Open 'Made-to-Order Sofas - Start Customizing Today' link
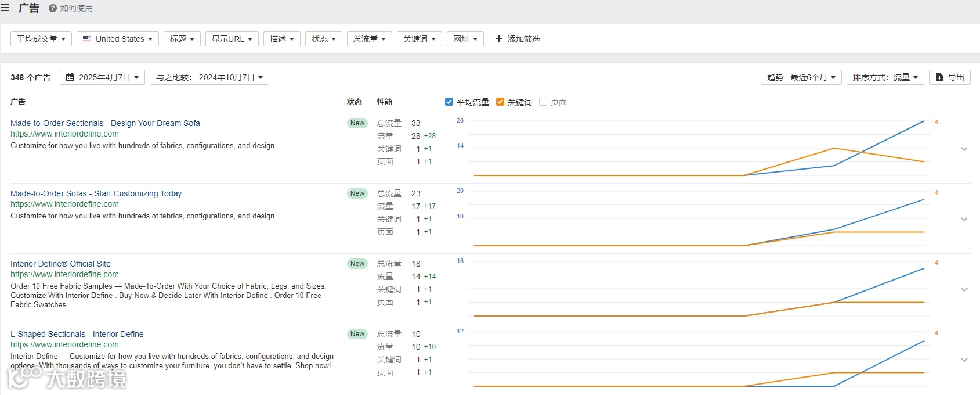The image size is (980, 395). tap(96, 193)
